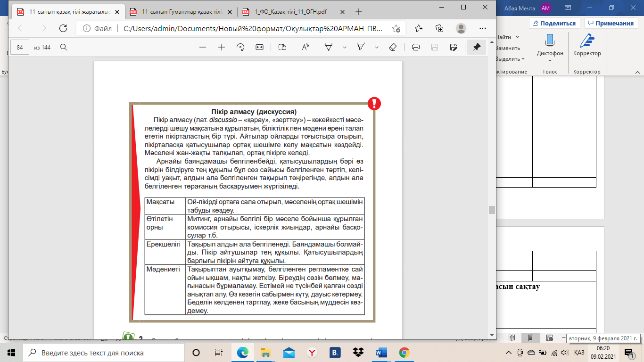The image size is (644, 362).
Task: Click the PDF vertical scrollbar thumb
Action: (x=492, y=210)
